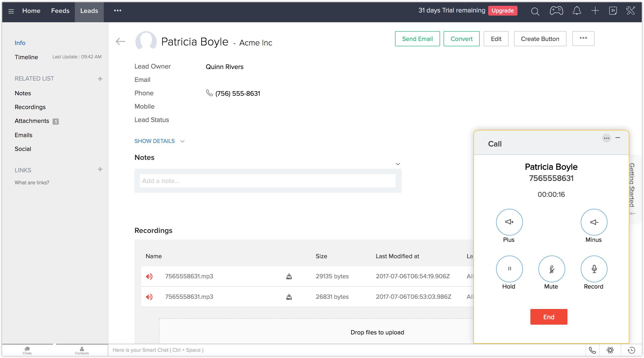644x358 pixels.
Task: Open the more-actions ellipsis beside Create Button
Action: coord(583,39)
